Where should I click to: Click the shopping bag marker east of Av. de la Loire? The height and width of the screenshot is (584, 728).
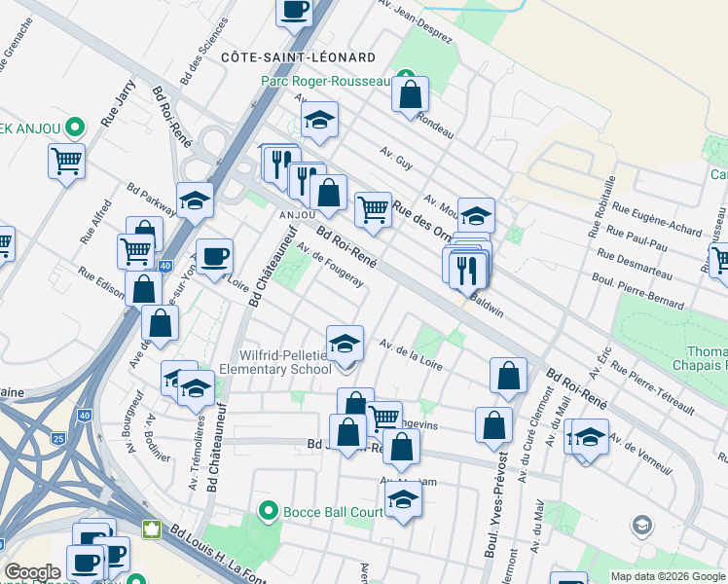point(508,377)
